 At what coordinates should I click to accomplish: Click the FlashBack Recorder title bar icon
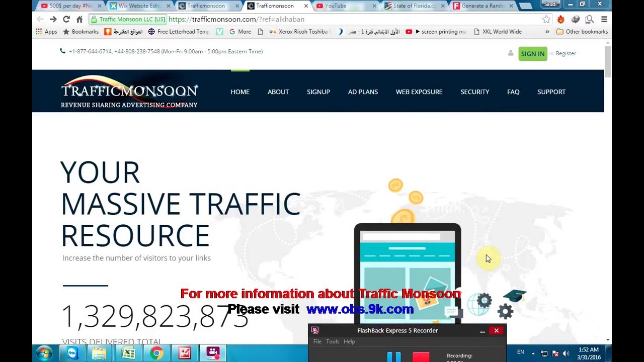coord(314,330)
